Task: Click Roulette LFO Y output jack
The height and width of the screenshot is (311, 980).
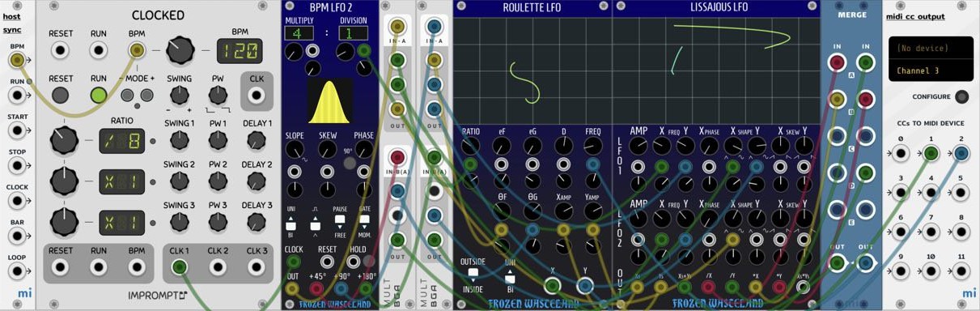Action: click(x=585, y=285)
